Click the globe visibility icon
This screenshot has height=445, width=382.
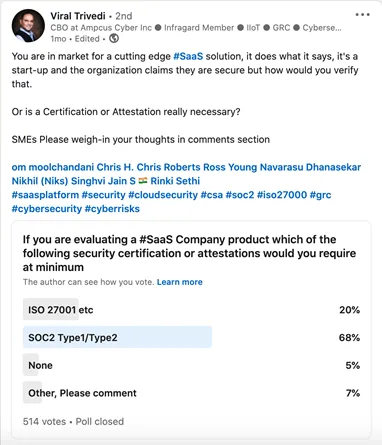tap(114, 39)
